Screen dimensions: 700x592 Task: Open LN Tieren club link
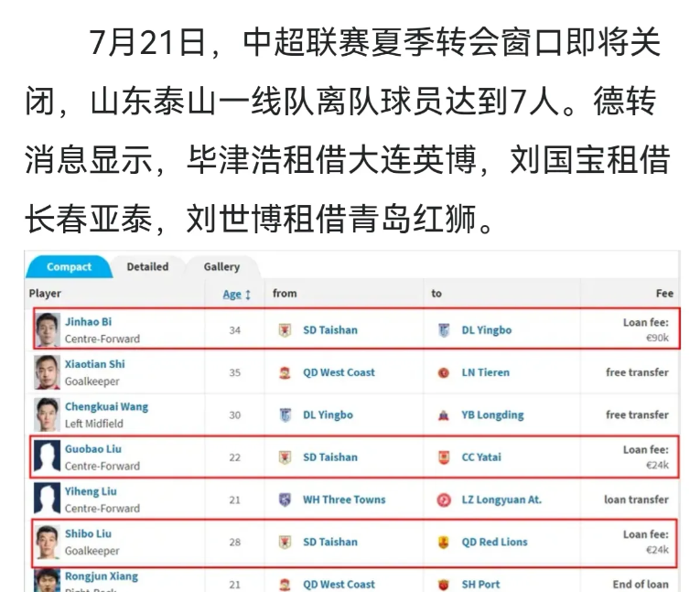click(x=485, y=372)
